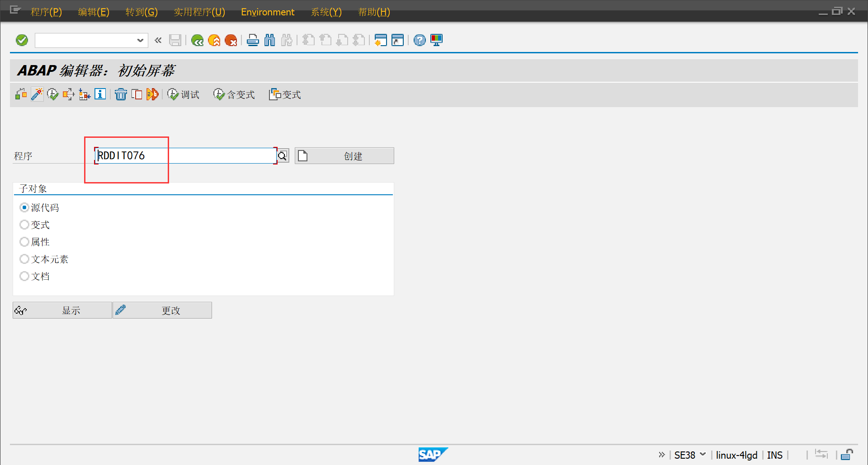Click the 含变式 execute with variant button

[x=234, y=94]
